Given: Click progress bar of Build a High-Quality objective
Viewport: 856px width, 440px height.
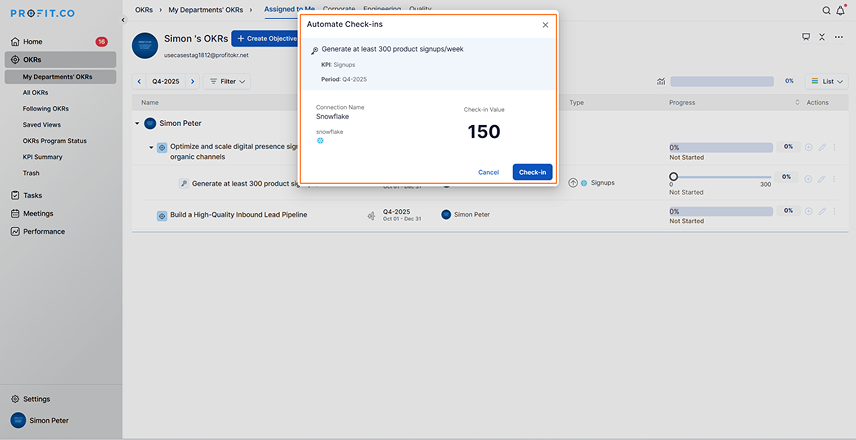Looking at the screenshot, I should [721, 211].
